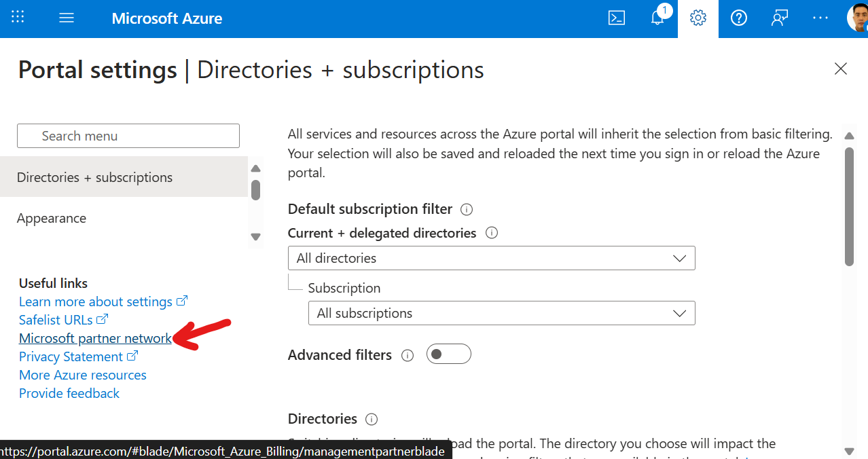Image resolution: width=868 pixels, height=459 pixels.
Task: Click the Provide feedback link
Action: point(69,393)
